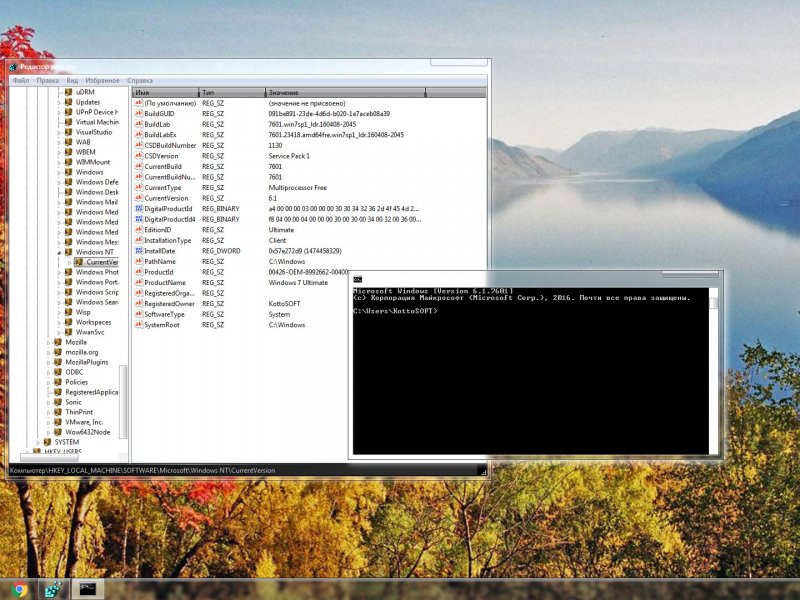Select the RegisteredApplica tree key
Viewport: 800px width, 600px height.
tap(91, 392)
